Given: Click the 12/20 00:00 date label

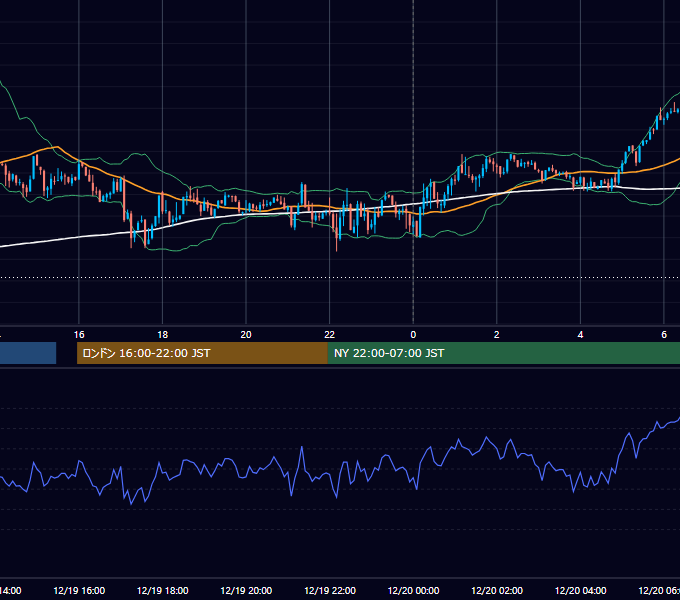Looking at the screenshot, I should (x=413, y=590).
